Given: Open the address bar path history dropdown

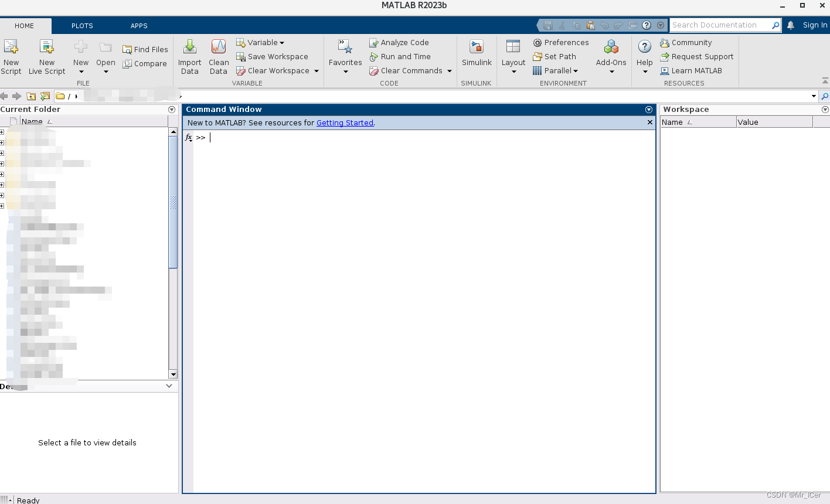Looking at the screenshot, I should [814, 96].
